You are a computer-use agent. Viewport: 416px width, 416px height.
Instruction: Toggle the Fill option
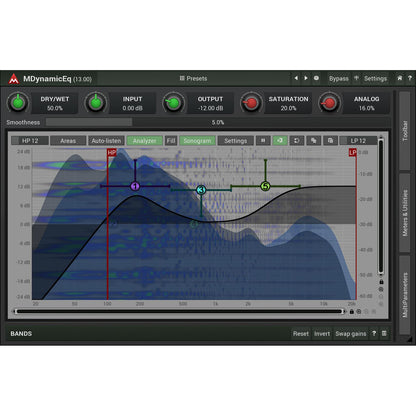(171, 141)
